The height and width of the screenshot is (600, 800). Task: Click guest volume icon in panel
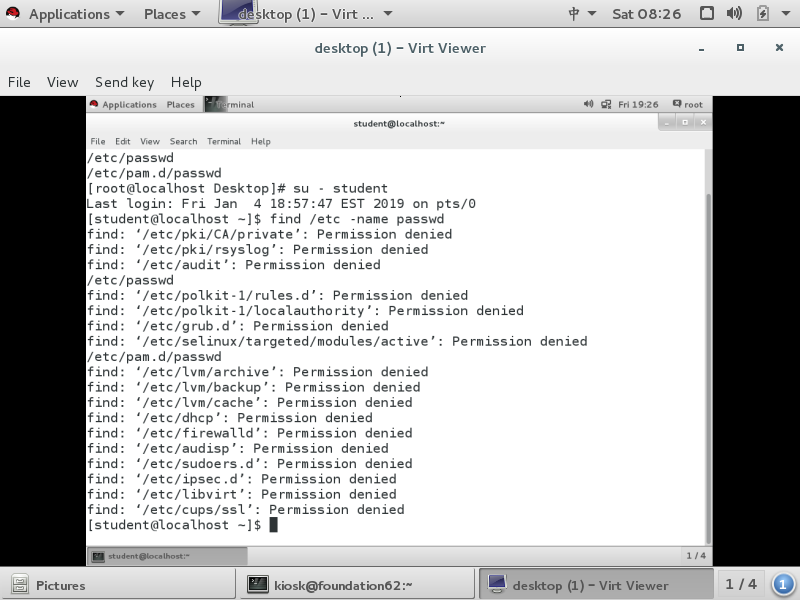[x=588, y=104]
